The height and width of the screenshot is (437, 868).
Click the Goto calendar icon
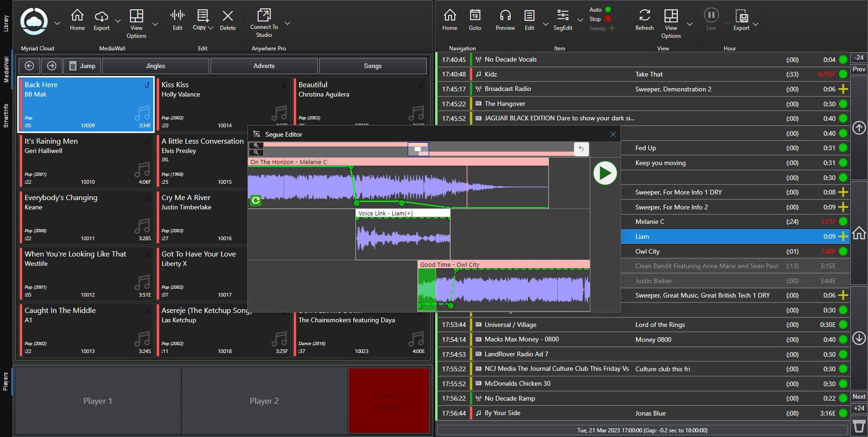tap(475, 15)
